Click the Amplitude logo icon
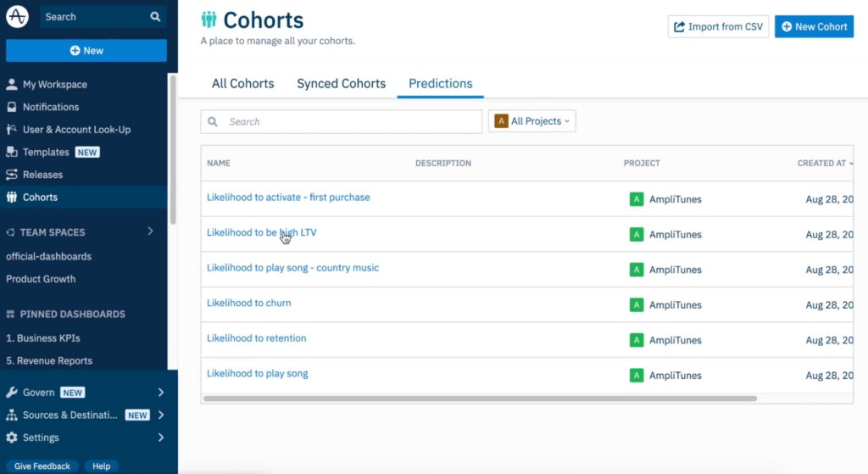 pos(17,16)
